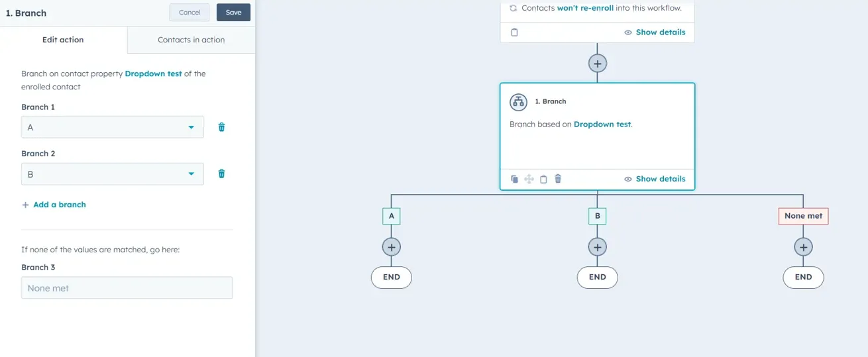Viewport: 868px width, 357px height.
Task: Click the 1. Branch title on the card
Action: click(x=551, y=101)
